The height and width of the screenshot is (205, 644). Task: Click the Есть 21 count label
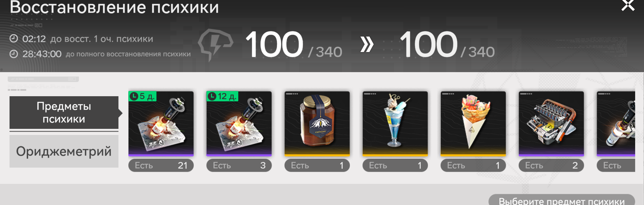161,166
